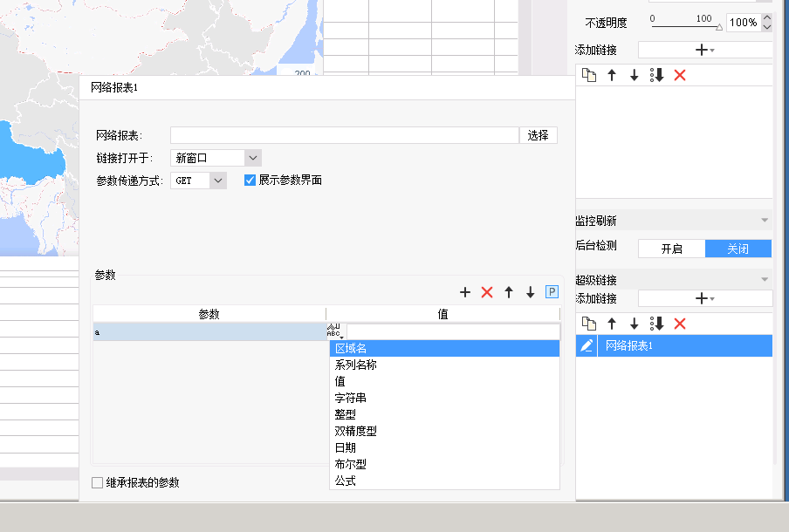Choose 布尔型 from value type list
This screenshot has height=532, width=789.
click(x=444, y=465)
